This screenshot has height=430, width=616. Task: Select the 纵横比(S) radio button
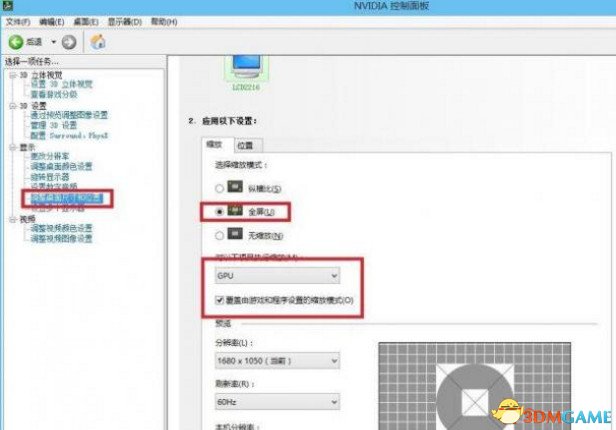pyautogui.click(x=220, y=188)
